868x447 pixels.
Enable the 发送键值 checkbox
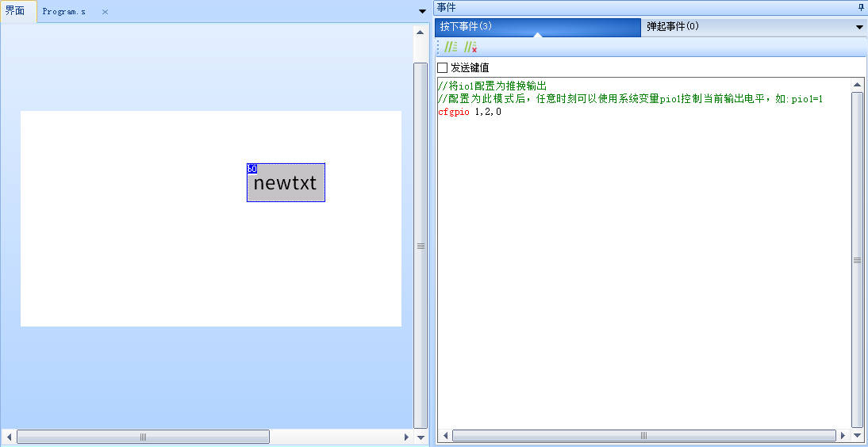click(x=442, y=68)
